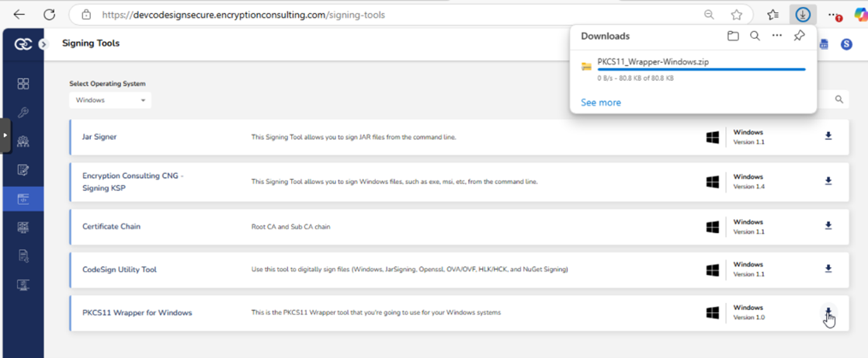
Task: Refresh the browser page
Action: point(49,15)
